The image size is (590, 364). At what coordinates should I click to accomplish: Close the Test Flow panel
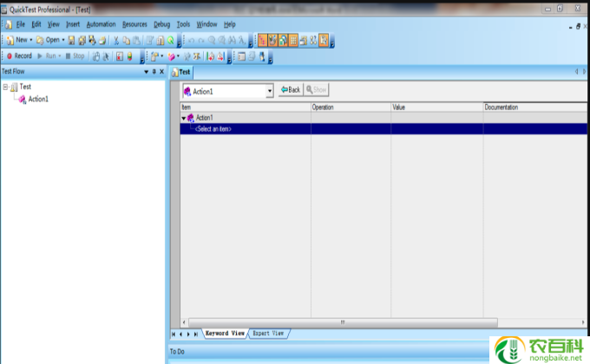click(x=161, y=71)
